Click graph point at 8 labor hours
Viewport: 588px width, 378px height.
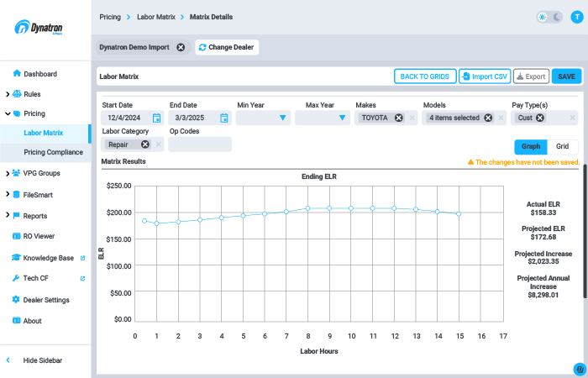[308, 208]
